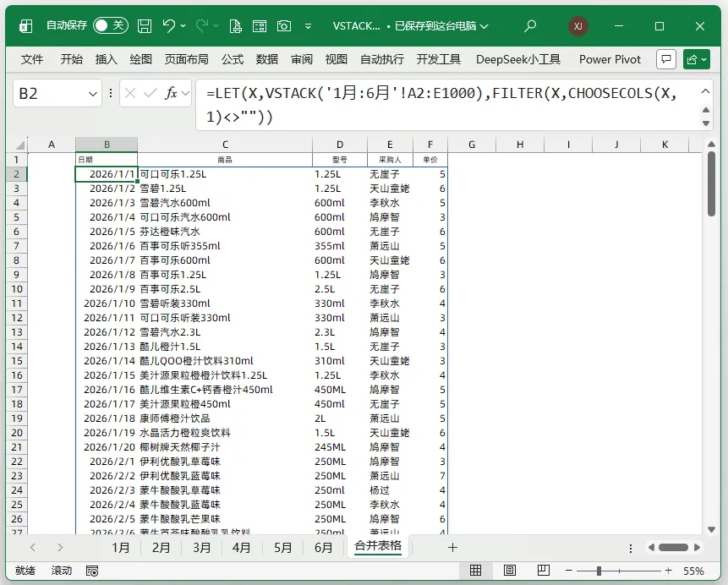728x585 pixels.
Task: Open Insert Function via the fx icon
Action: pyautogui.click(x=171, y=93)
